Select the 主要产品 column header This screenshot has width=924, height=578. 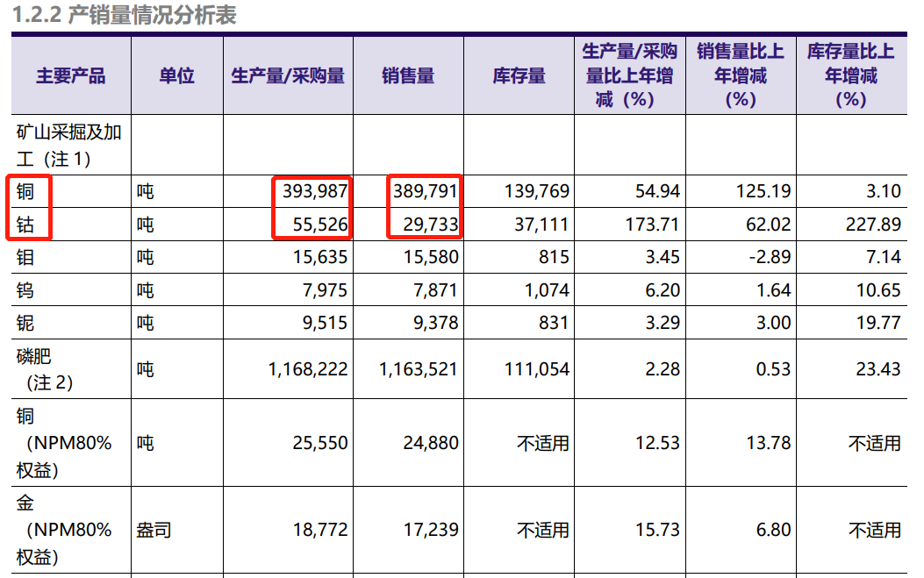pos(66,75)
